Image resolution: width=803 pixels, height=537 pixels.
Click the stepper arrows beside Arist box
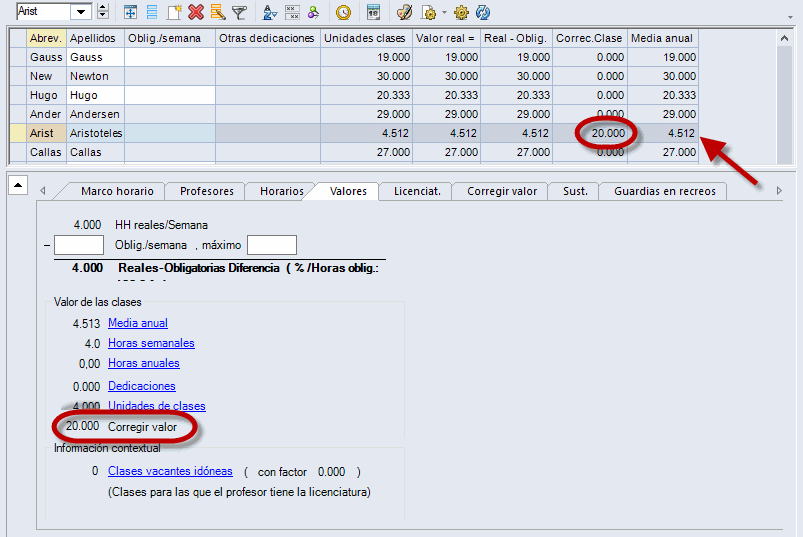pyautogui.click(x=103, y=12)
